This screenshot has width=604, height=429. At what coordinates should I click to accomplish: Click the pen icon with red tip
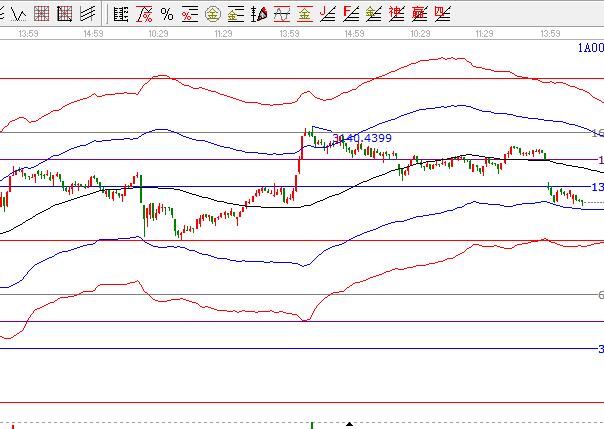(259, 14)
